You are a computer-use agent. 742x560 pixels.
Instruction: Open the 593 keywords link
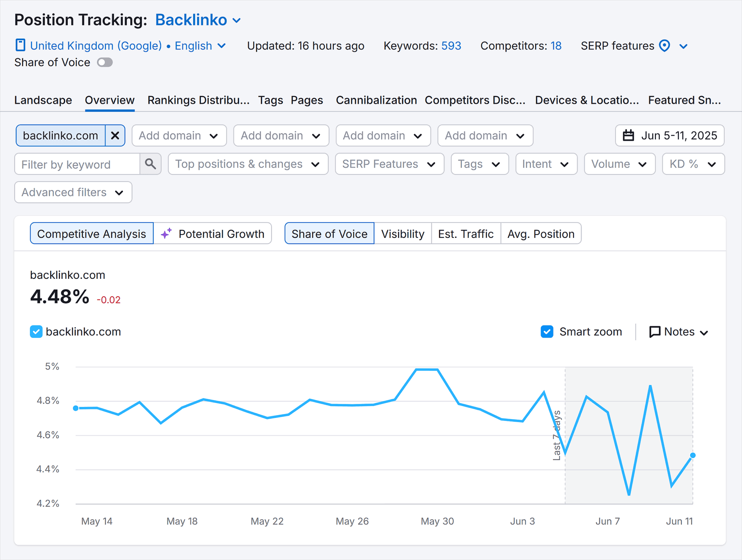451,46
